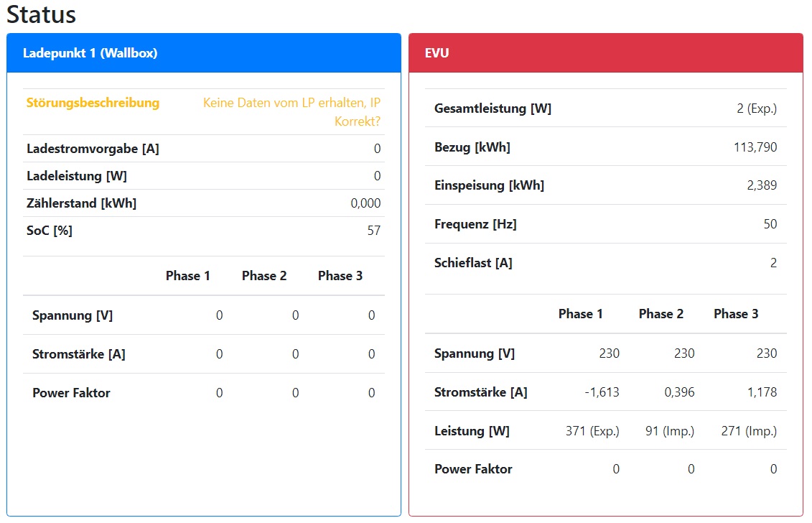Select the Leistung value 271 (Imp.)
812x523 pixels.
coord(749,431)
